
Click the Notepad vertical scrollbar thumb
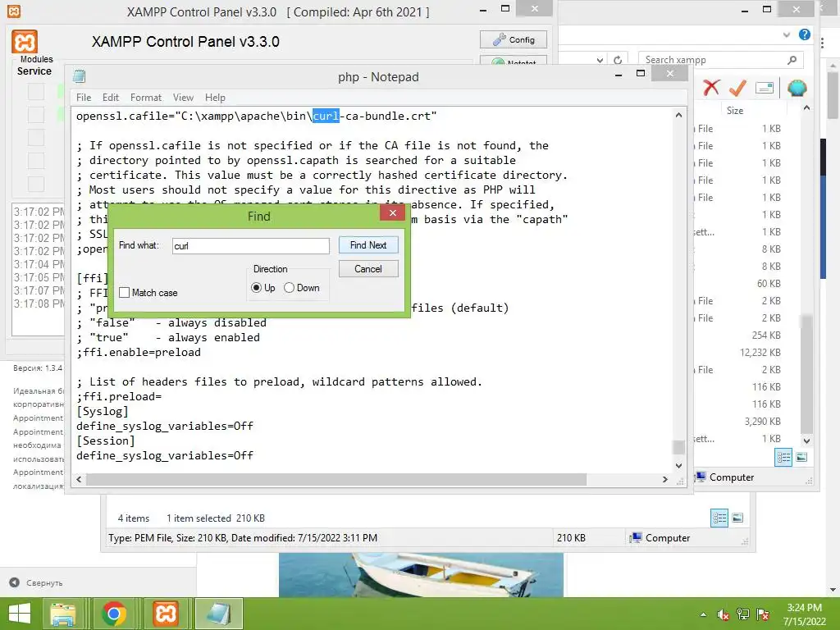click(x=678, y=447)
